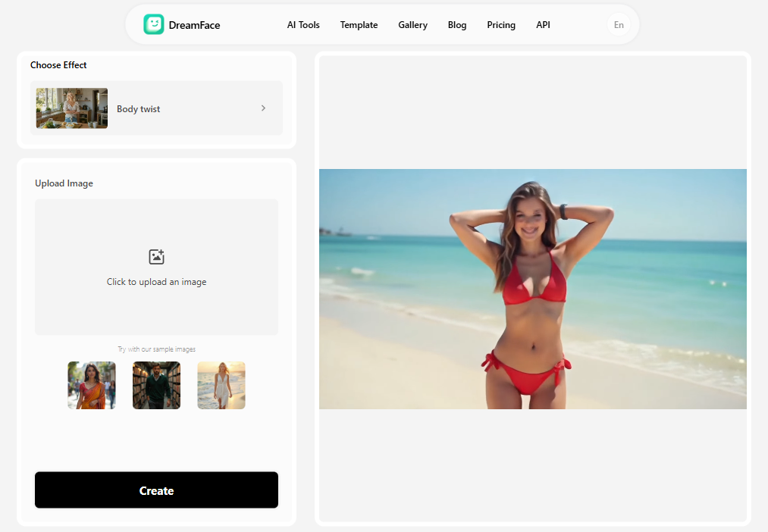Click the Body twist effect thumbnail

[x=72, y=108]
